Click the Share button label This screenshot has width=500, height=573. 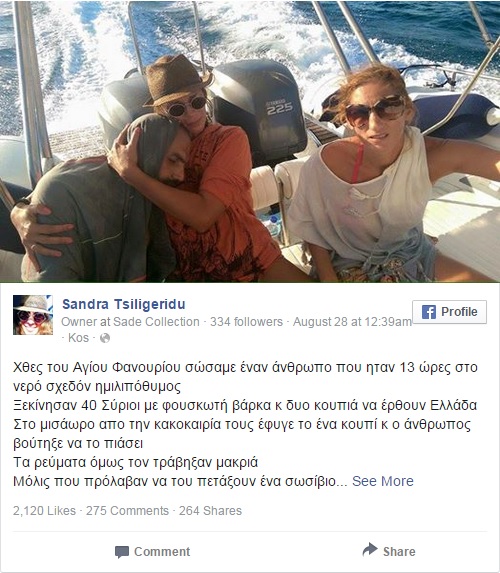coord(399,551)
